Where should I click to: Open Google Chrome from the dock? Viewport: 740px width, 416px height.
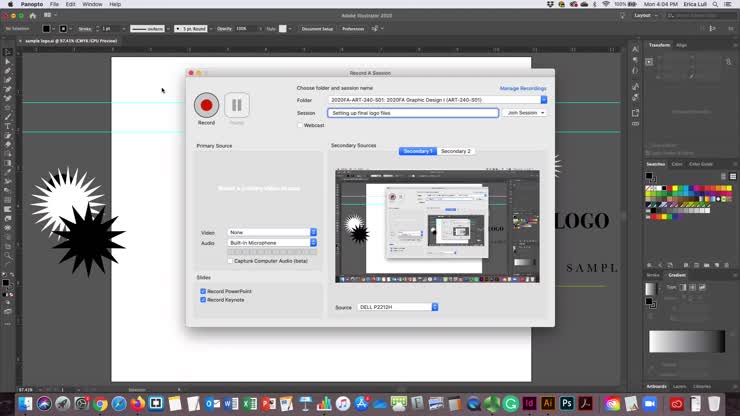100,404
